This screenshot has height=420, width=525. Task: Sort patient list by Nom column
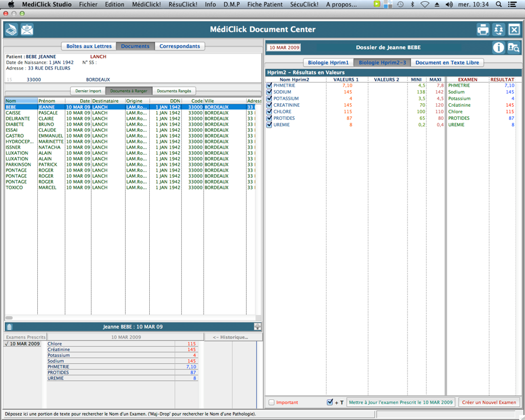point(21,101)
